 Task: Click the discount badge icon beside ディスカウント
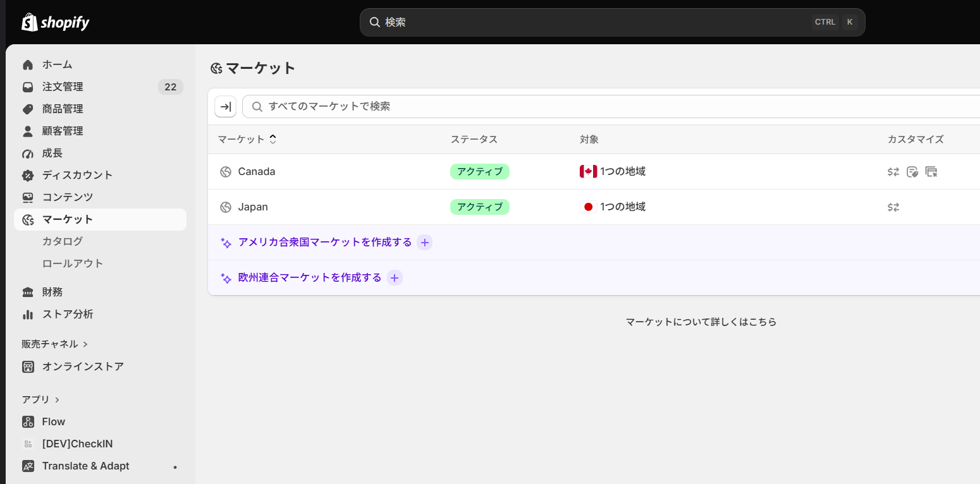click(28, 175)
